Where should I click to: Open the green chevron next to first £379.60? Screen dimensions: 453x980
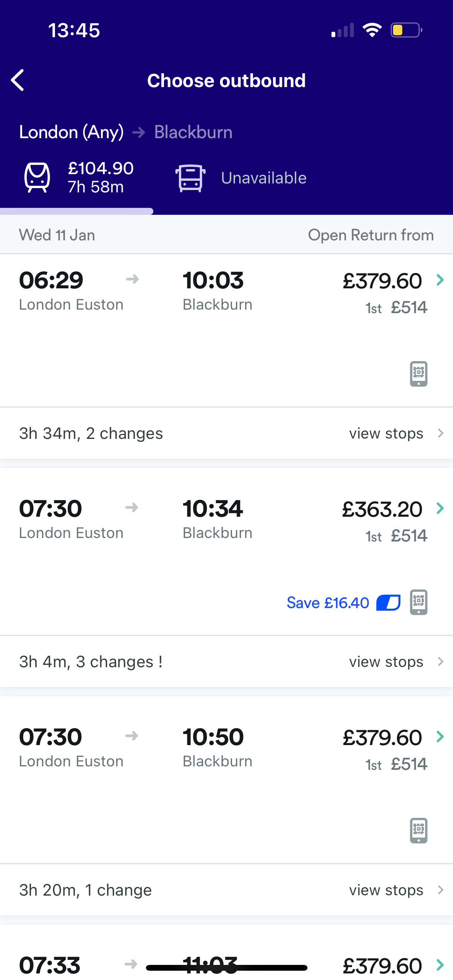tap(440, 280)
